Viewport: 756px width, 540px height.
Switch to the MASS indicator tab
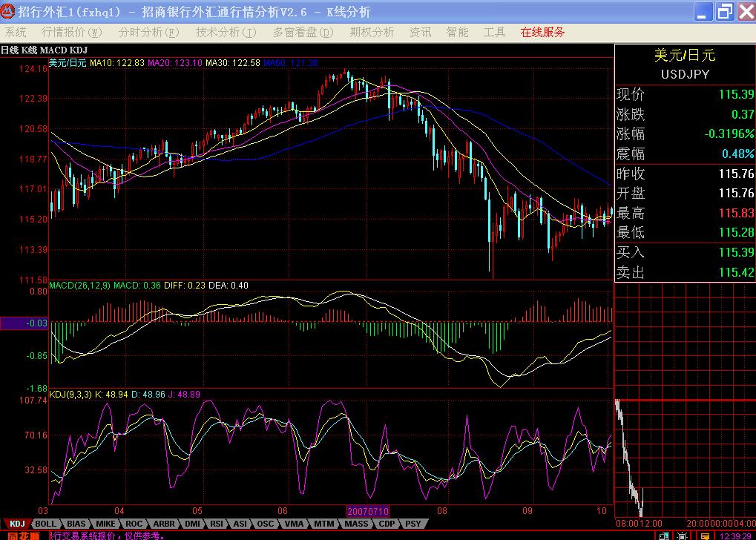pos(356,524)
